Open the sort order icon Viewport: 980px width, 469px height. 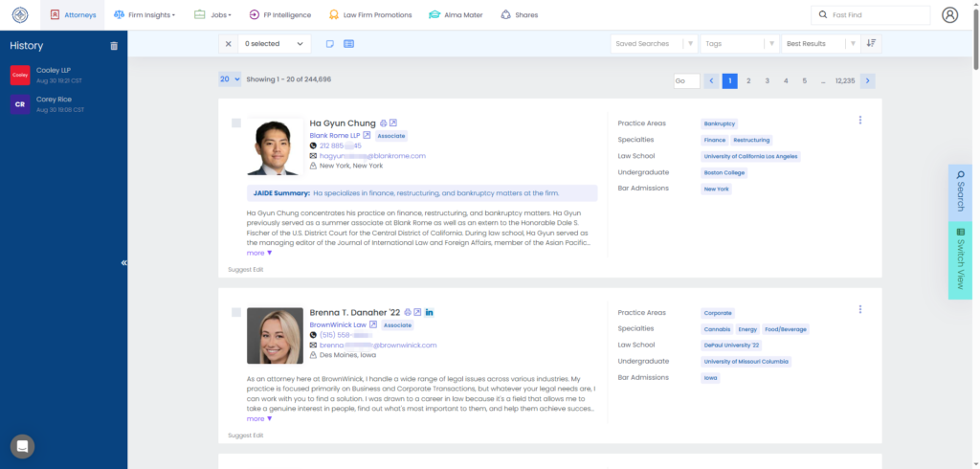click(871, 43)
